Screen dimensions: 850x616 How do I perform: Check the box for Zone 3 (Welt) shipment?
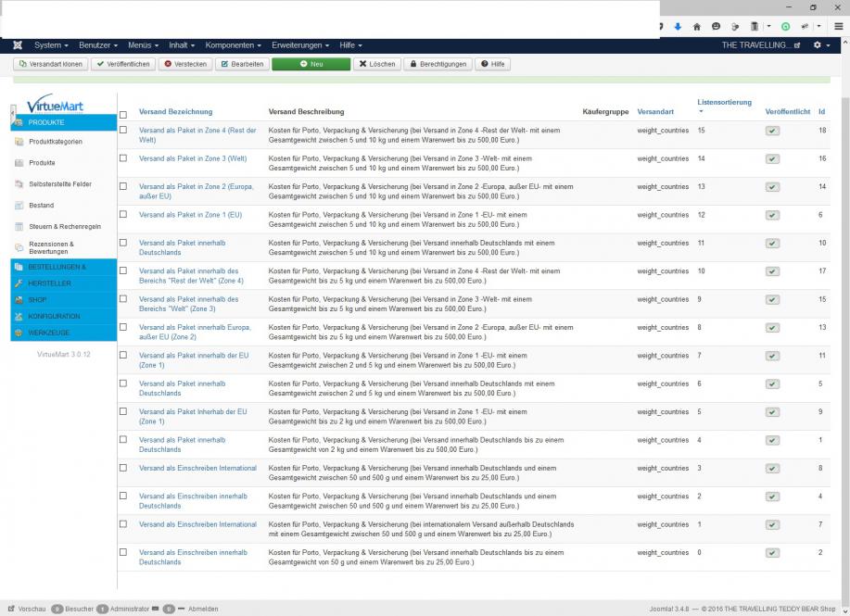[123, 158]
